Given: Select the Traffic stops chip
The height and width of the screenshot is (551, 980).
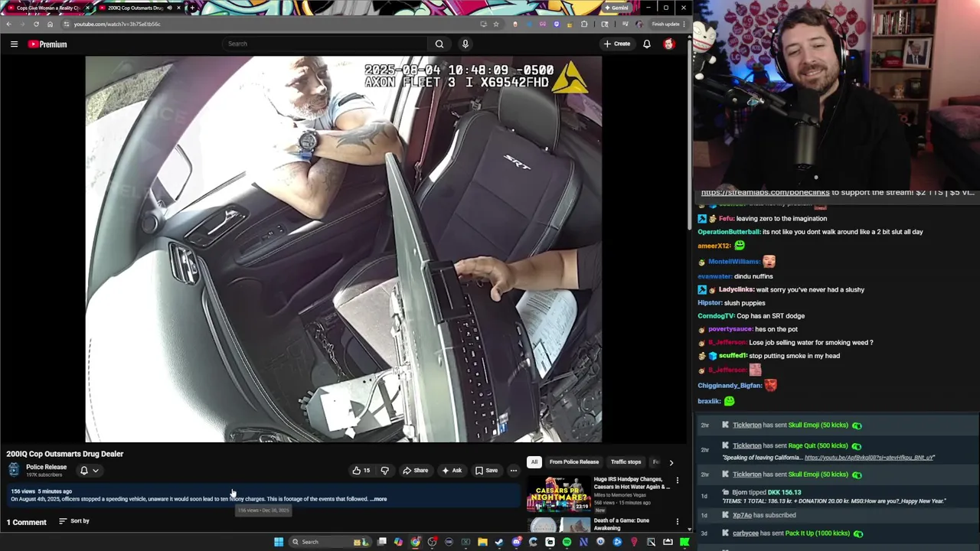Looking at the screenshot, I should point(626,461).
